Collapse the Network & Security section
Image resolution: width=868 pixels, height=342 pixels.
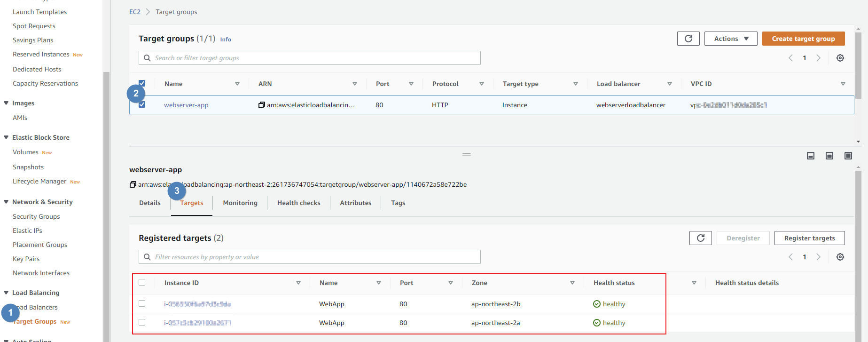[6, 202]
